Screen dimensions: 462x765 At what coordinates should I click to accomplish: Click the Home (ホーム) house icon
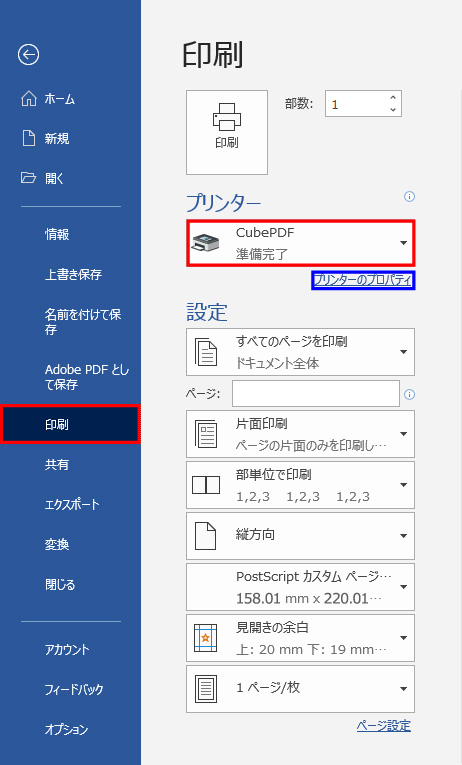(29, 99)
